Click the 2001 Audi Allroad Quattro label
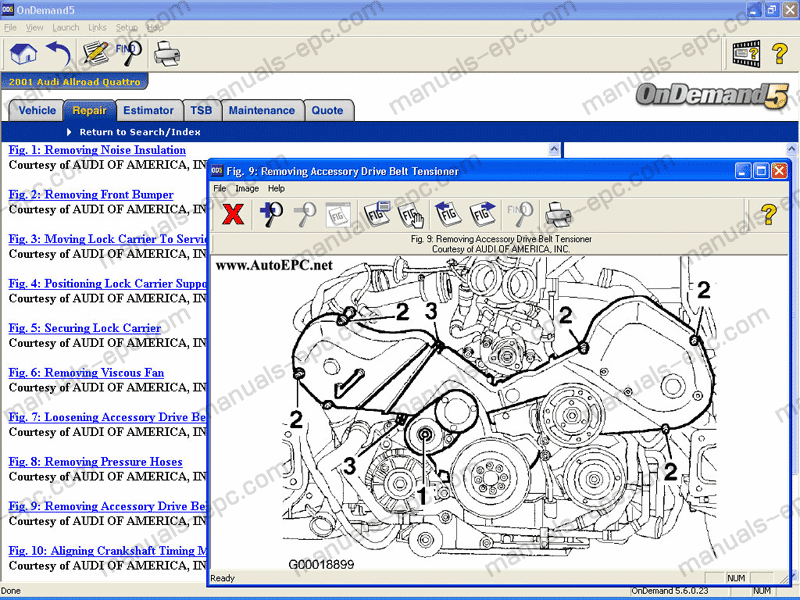The height and width of the screenshot is (600, 800). pos(74,82)
